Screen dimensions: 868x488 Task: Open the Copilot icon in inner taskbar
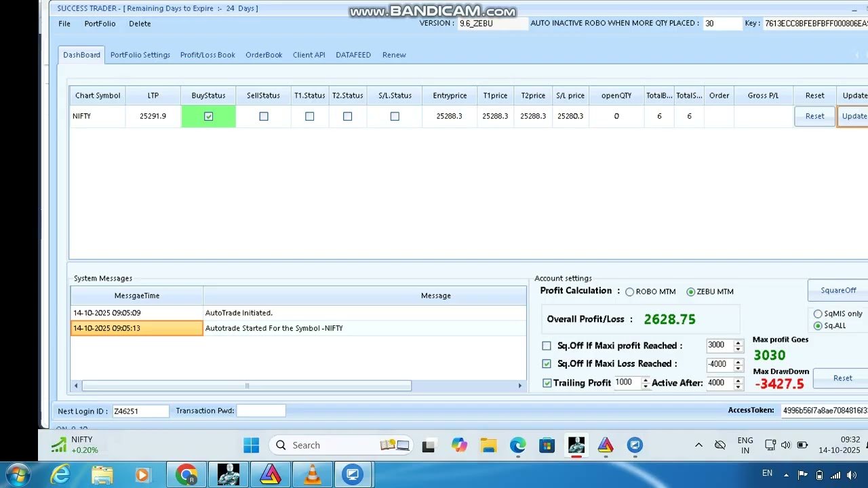[x=460, y=445]
